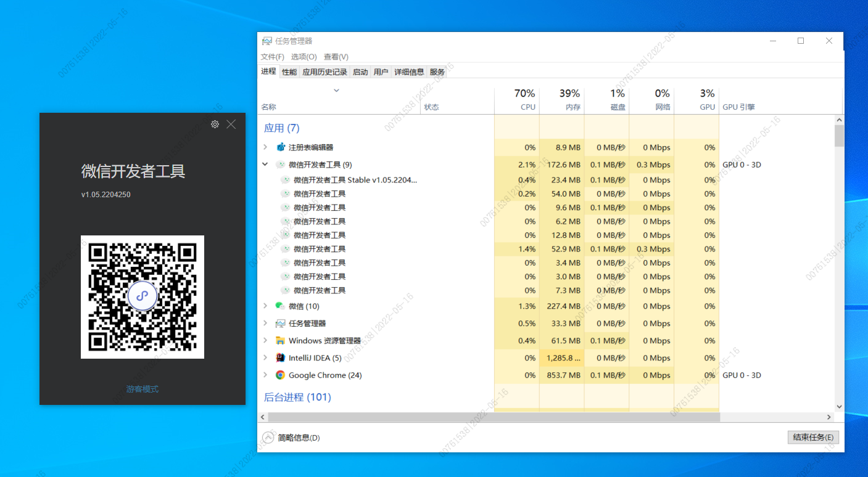
Task: Click icon of 微信开发者工具 Stable v1.05 subprocess
Action: pyautogui.click(x=286, y=180)
